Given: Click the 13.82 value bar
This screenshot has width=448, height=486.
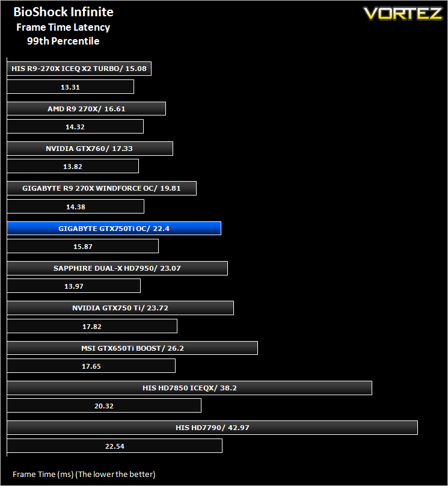Looking at the screenshot, I should [x=73, y=166].
